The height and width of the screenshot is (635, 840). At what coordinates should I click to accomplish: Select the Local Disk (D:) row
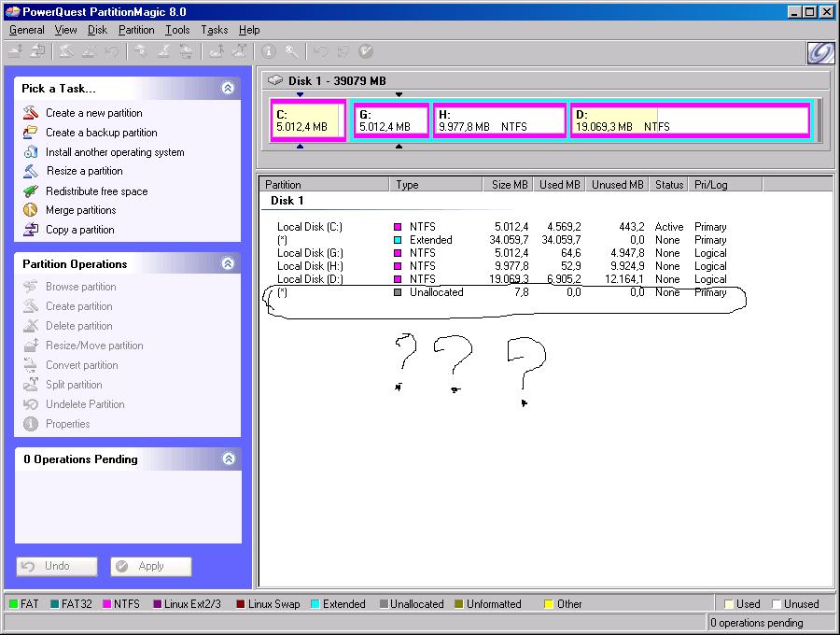click(x=502, y=279)
